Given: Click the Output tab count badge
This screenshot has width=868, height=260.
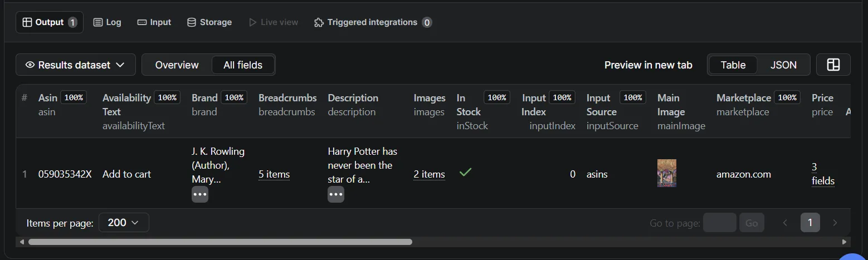Looking at the screenshot, I should [x=72, y=22].
